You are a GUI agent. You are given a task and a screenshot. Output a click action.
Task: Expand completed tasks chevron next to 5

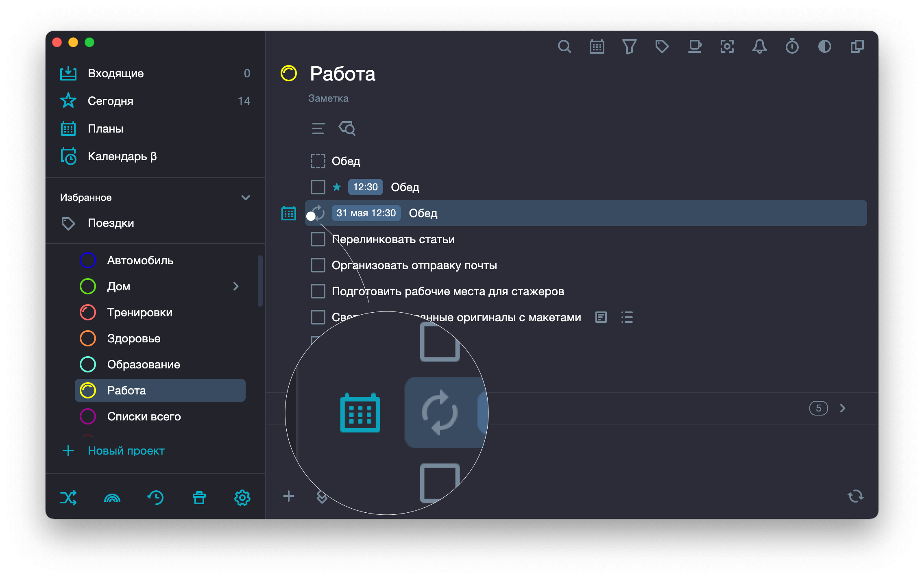coord(842,408)
